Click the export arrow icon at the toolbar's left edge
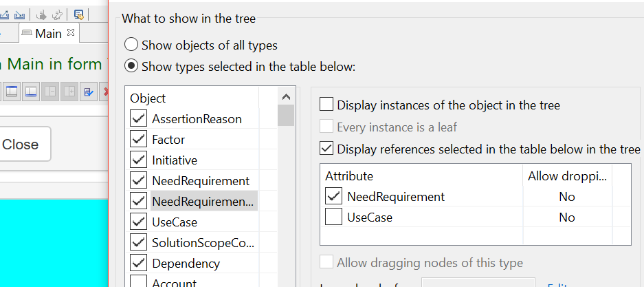644x287 pixels. click(4, 15)
